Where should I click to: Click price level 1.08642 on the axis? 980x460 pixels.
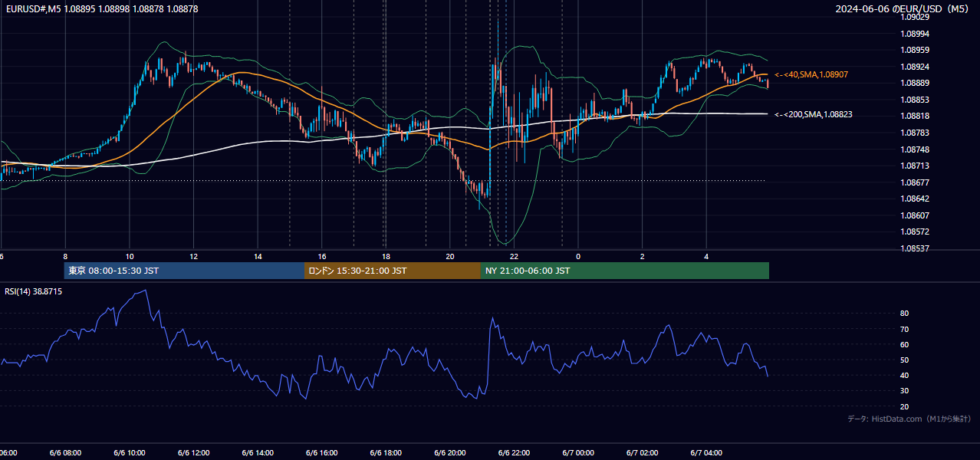click(x=916, y=199)
